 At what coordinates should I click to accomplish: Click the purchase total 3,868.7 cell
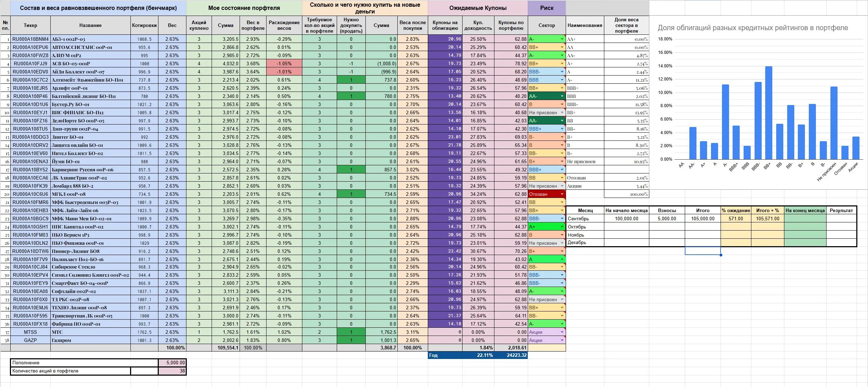click(381, 348)
